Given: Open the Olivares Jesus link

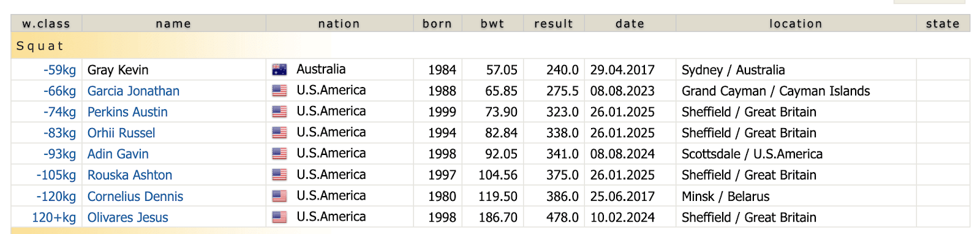Looking at the screenshot, I should 128,217.
